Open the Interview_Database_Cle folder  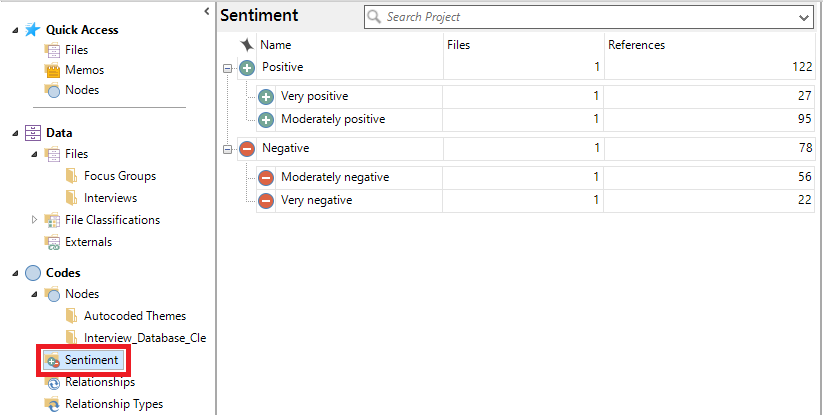(x=145, y=338)
